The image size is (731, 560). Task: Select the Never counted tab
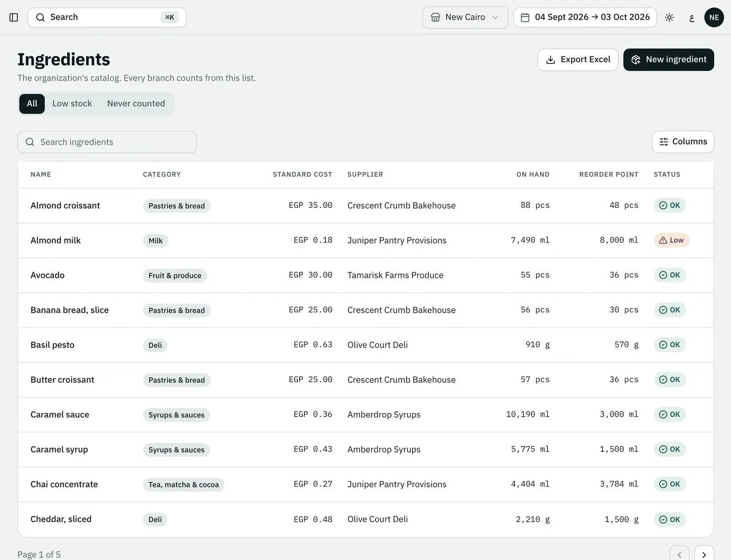[136, 104]
